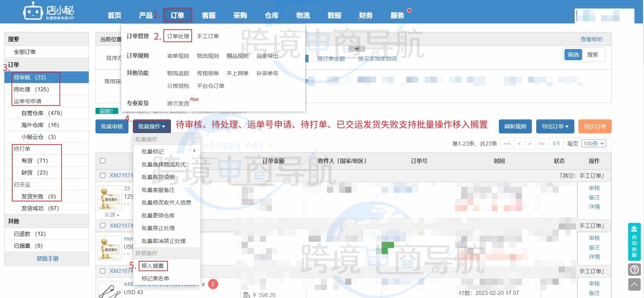Click the 店小秘 robot logo

point(33,12)
